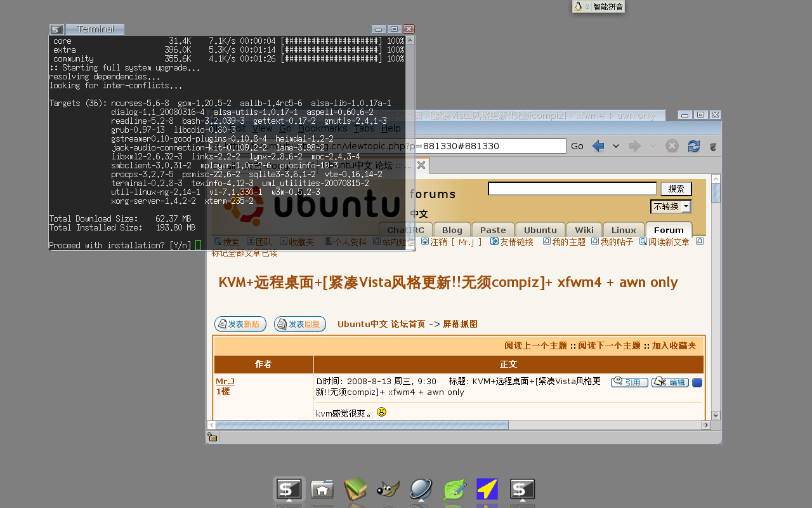812x508 pixels.
Task: Click the forum topic title heading link
Action: tap(448, 282)
